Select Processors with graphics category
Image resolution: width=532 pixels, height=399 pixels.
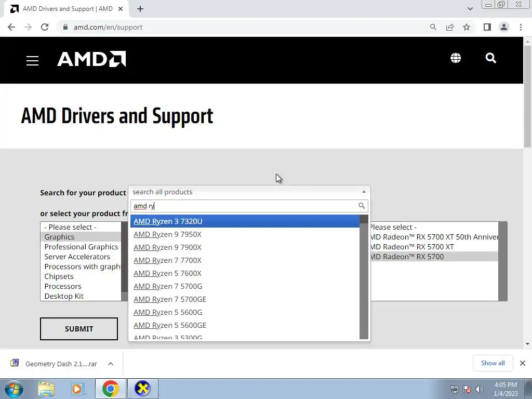point(81,267)
